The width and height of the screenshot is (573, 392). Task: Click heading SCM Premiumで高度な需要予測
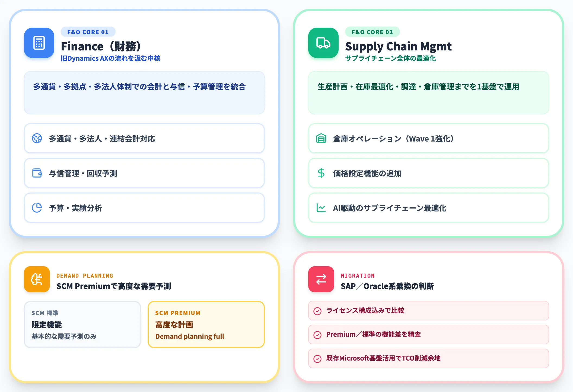coord(114,286)
